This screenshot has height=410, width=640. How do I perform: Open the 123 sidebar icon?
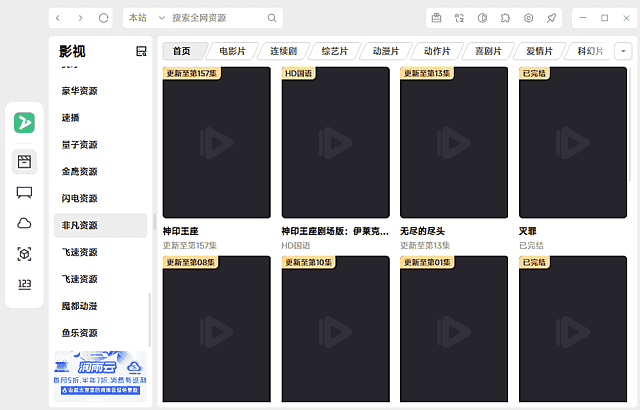[24, 284]
